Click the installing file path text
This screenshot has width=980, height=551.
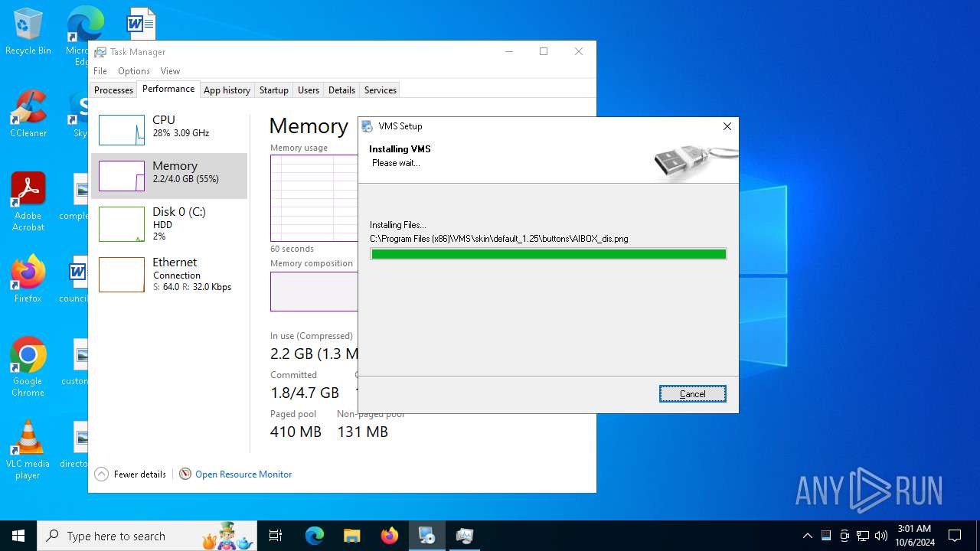498,239
